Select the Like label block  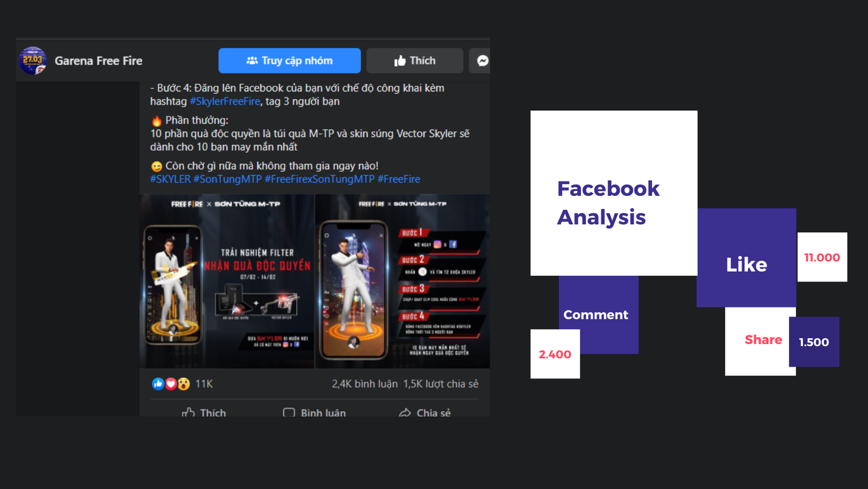click(746, 258)
